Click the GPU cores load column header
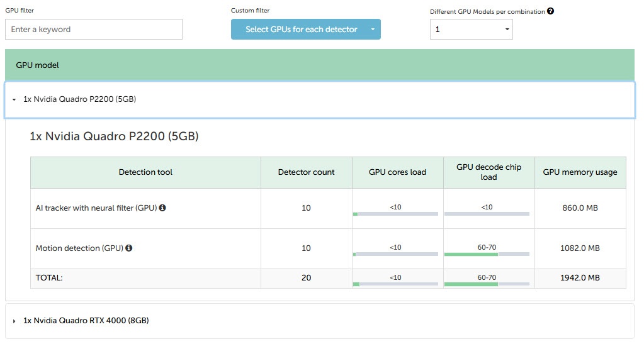 [397, 172]
